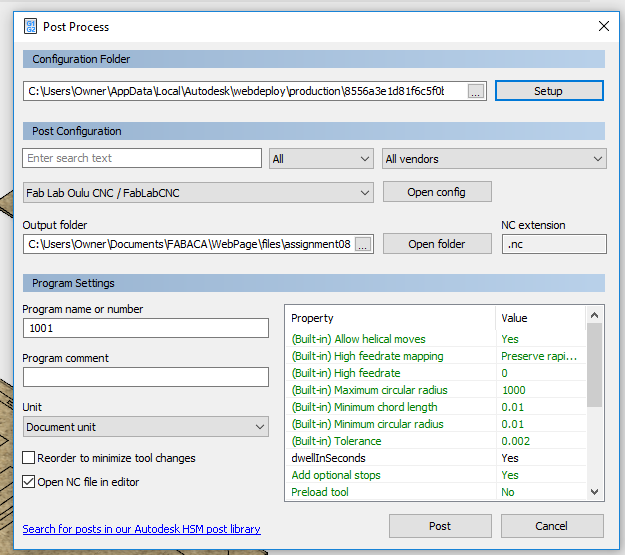Click the Post button
625x555 pixels.
click(x=439, y=526)
